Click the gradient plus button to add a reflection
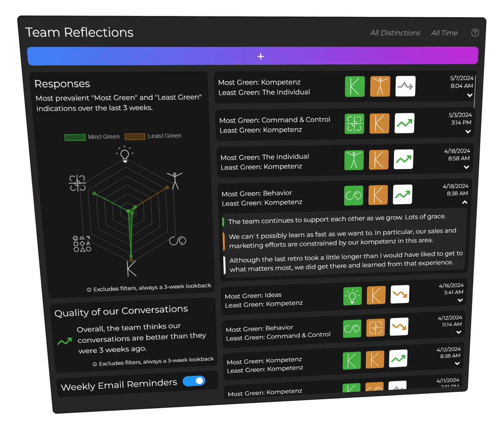This screenshot has height=430, width=504. [x=260, y=56]
